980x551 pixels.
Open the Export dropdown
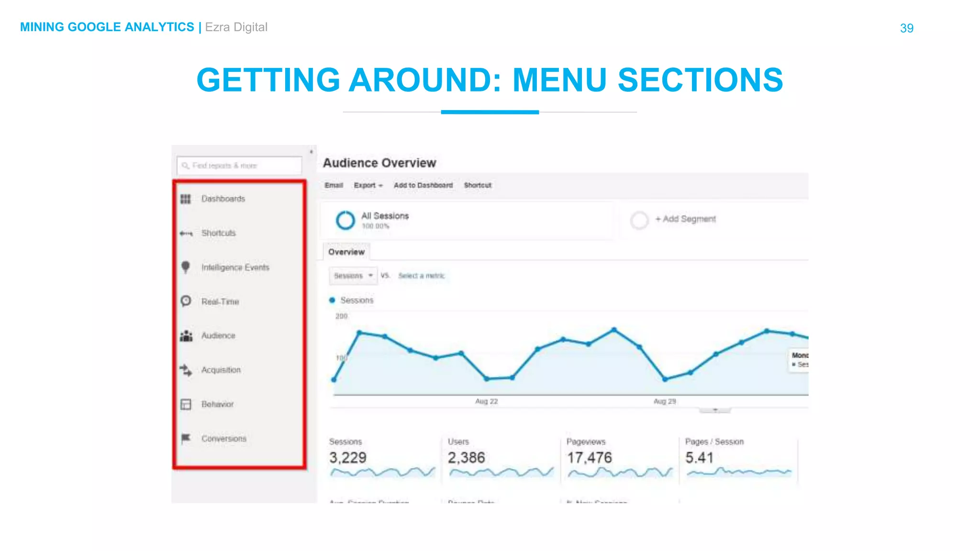tap(368, 185)
